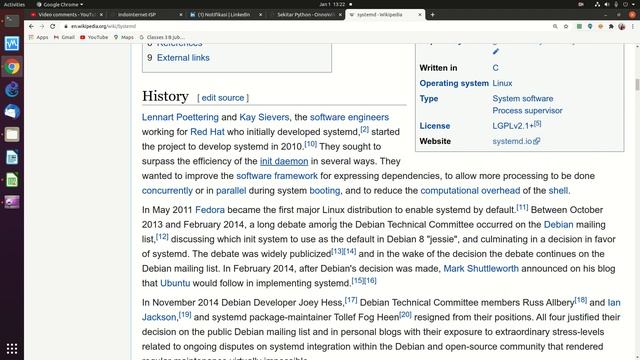Viewport: 640px width, 360px height.
Task: Click the page vertical scrollbar thumb
Action: [637, 85]
